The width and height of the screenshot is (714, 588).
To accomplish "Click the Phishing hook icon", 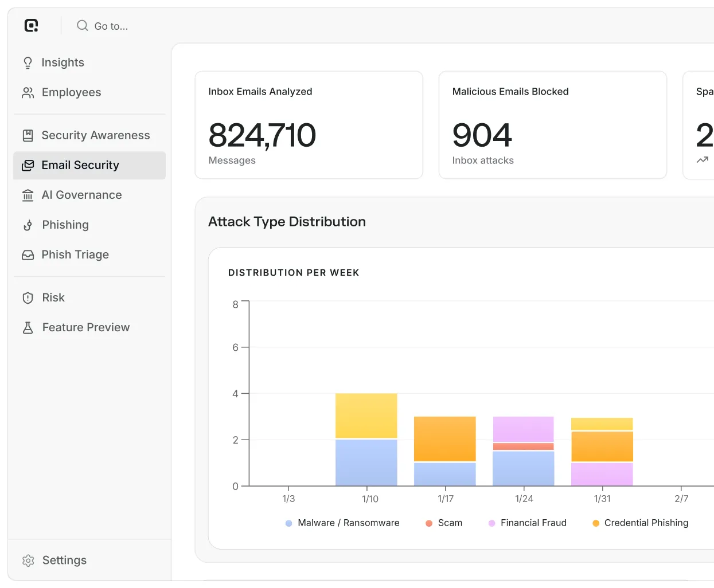I will pyautogui.click(x=28, y=225).
